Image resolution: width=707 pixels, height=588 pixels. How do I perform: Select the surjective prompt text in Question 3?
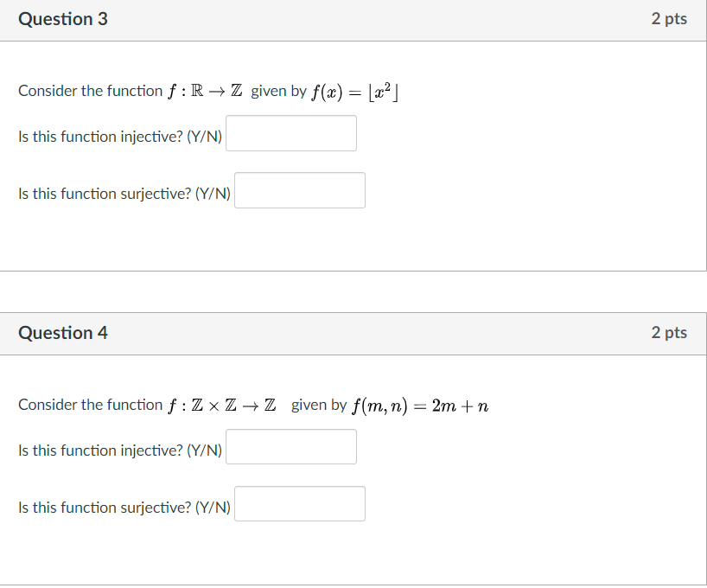pos(124,193)
